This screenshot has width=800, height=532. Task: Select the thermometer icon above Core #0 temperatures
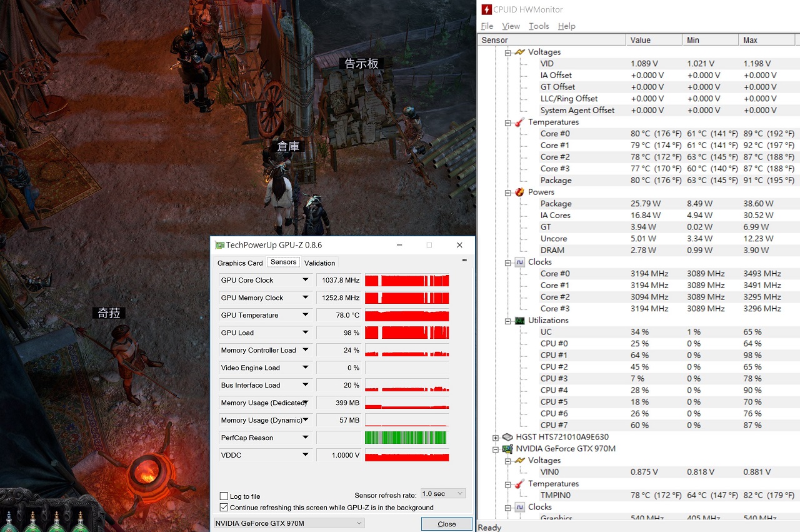coord(519,122)
